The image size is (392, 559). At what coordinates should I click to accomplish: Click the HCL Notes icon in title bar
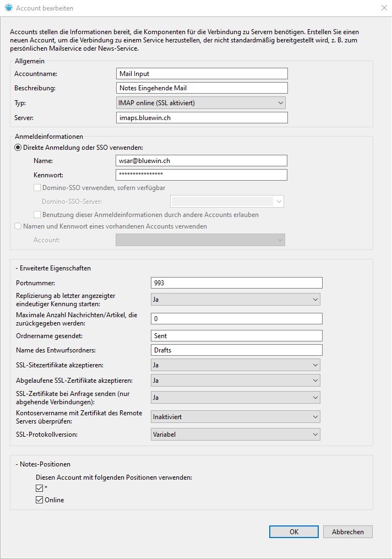click(x=8, y=8)
